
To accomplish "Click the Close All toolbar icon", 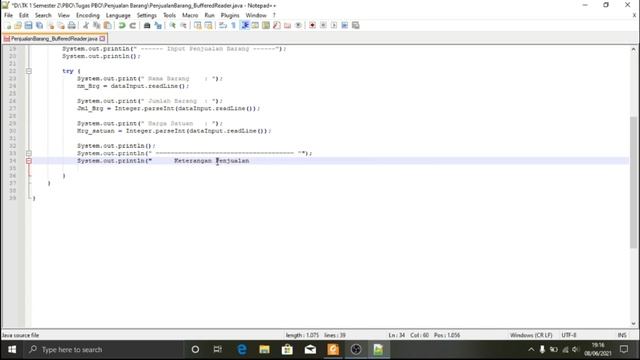I will click(61, 25).
